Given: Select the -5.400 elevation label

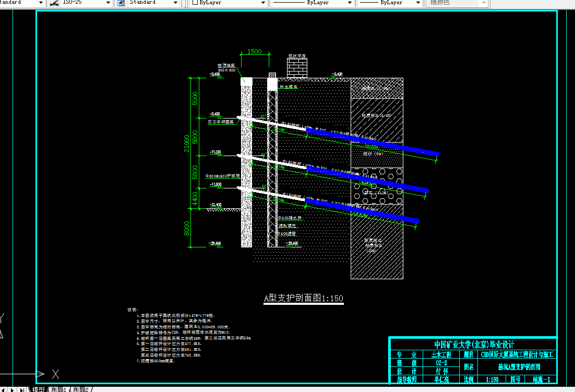Looking at the screenshot, I should (x=215, y=114).
